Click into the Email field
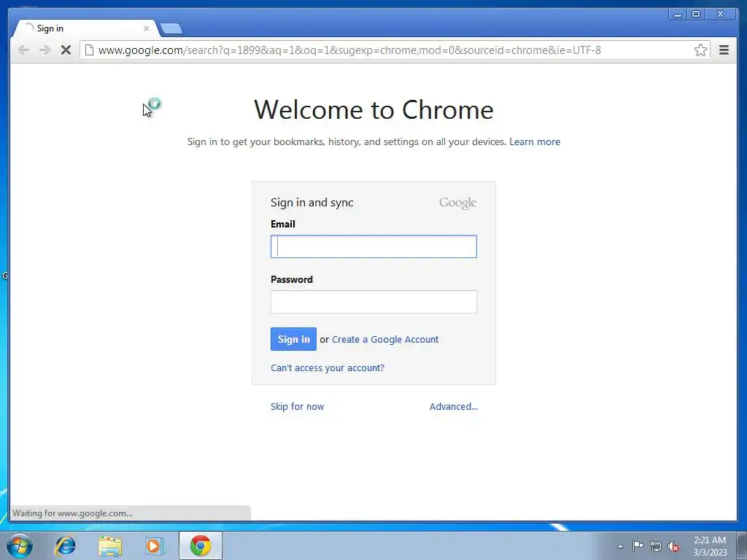This screenshot has width=747, height=560. [x=373, y=246]
